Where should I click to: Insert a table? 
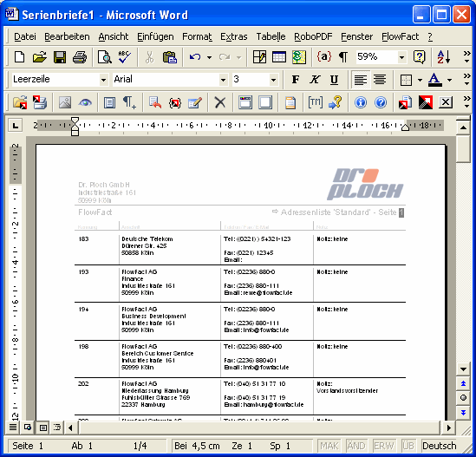click(279, 56)
